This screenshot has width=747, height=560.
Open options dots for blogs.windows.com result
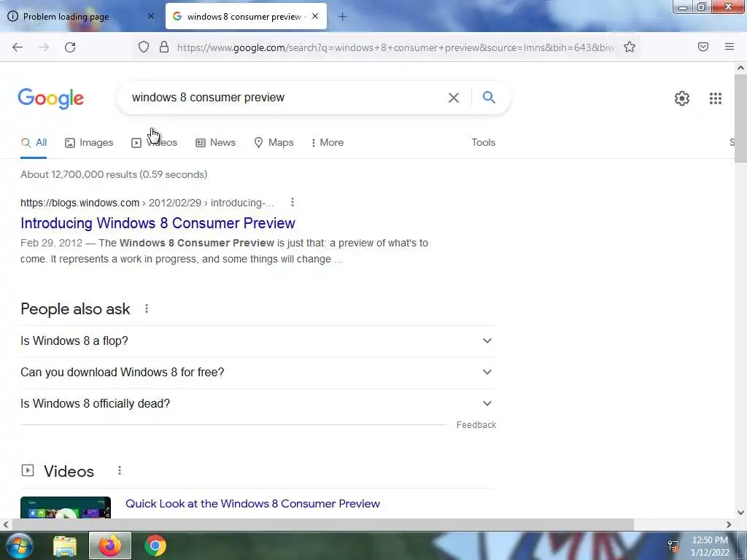tap(293, 203)
